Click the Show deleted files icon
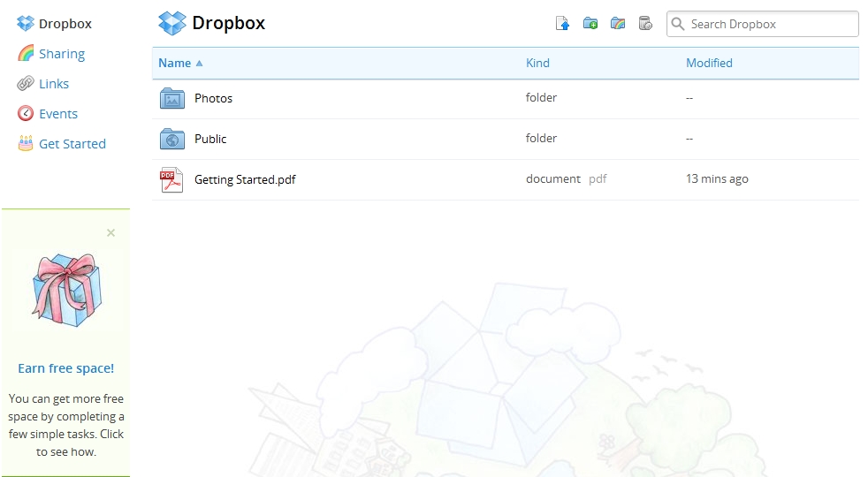Viewport: 868px width, 477px height. [645, 23]
